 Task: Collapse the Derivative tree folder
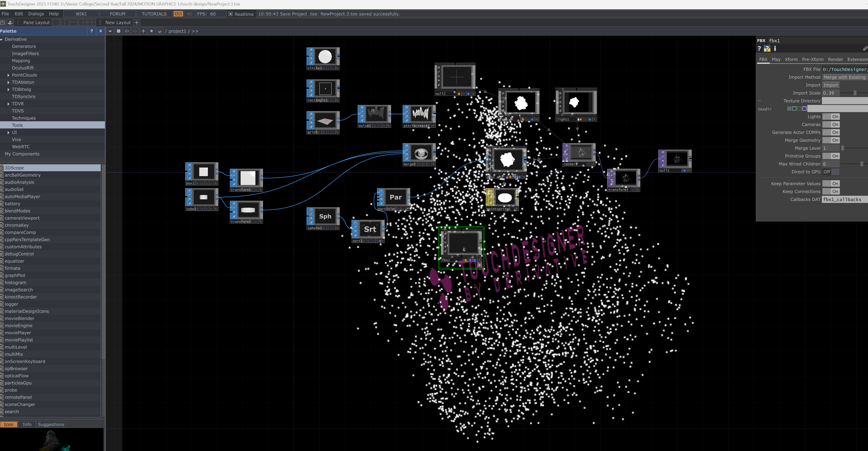[2, 39]
